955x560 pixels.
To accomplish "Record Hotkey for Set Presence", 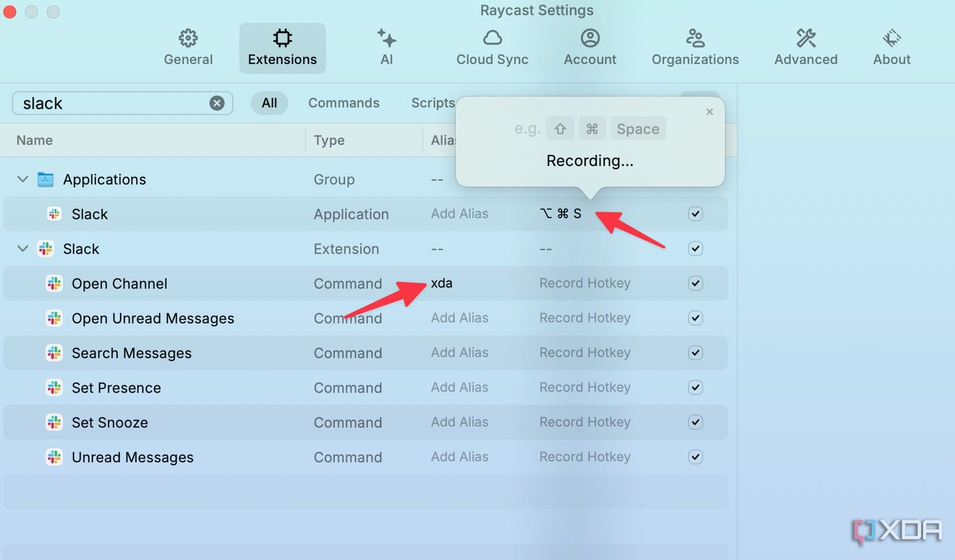I will (x=585, y=387).
